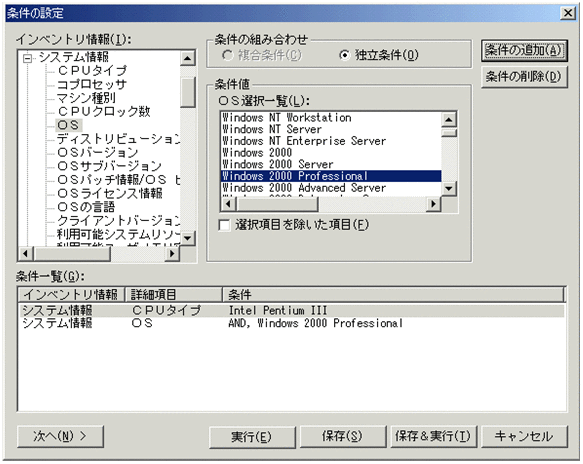This screenshot has height=464, width=583.
Task: Select OSライセンス情報 in inventory tree
Action: (110, 193)
